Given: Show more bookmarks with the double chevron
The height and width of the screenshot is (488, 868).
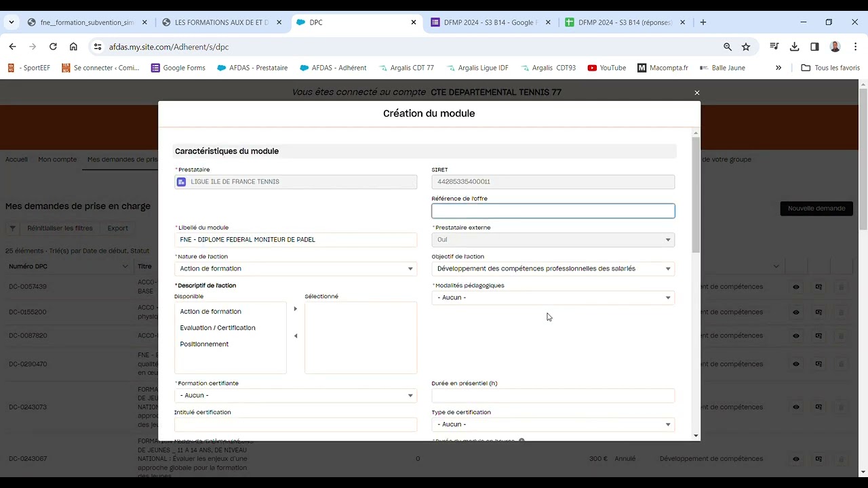Looking at the screenshot, I should pyautogui.click(x=778, y=68).
